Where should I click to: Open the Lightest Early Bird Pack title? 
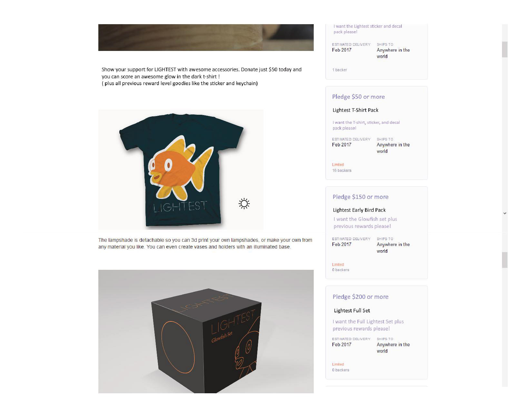359,210
